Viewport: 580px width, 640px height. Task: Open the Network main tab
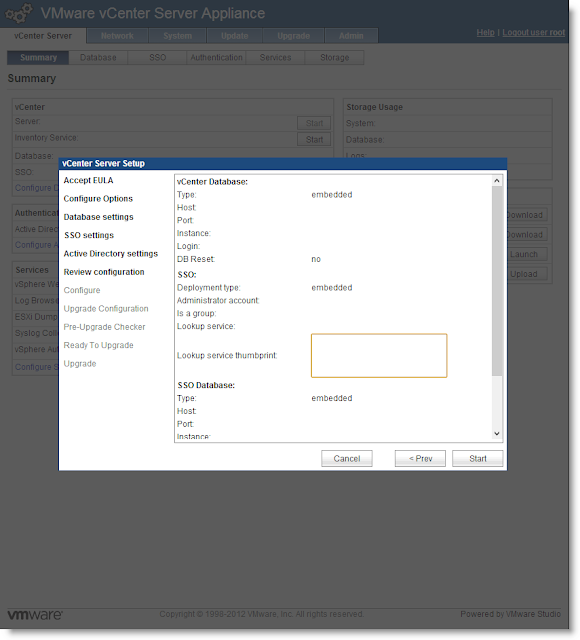117,36
